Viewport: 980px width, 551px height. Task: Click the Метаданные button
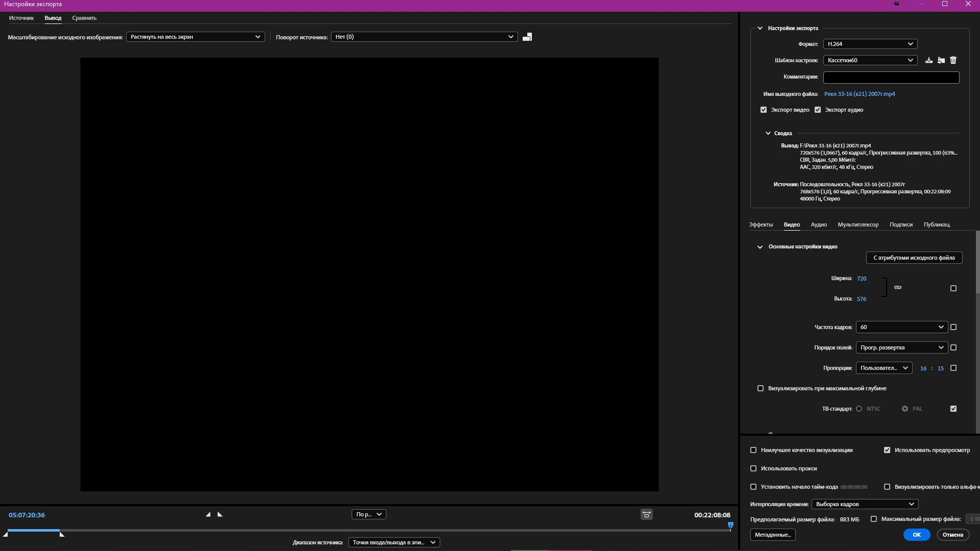(x=773, y=535)
